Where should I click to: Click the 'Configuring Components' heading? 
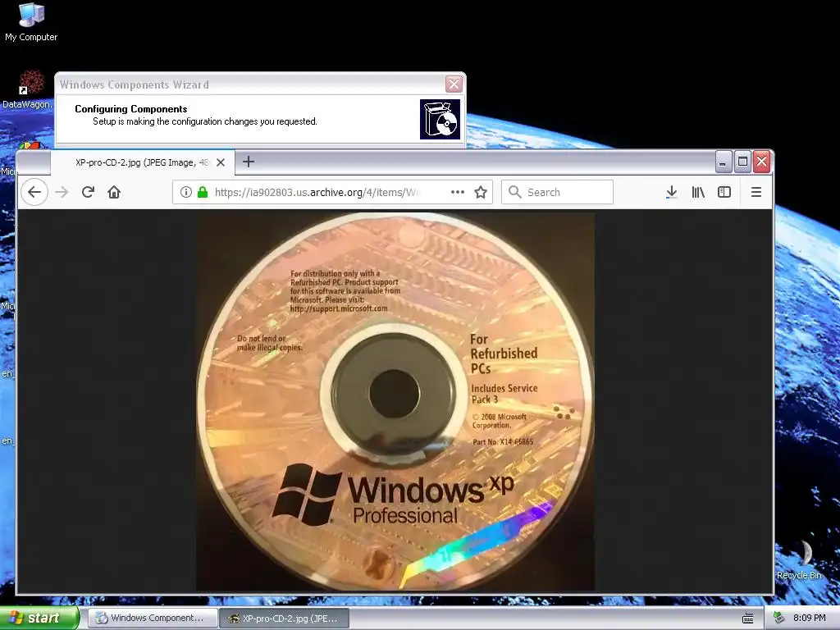click(x=131, y=109)
